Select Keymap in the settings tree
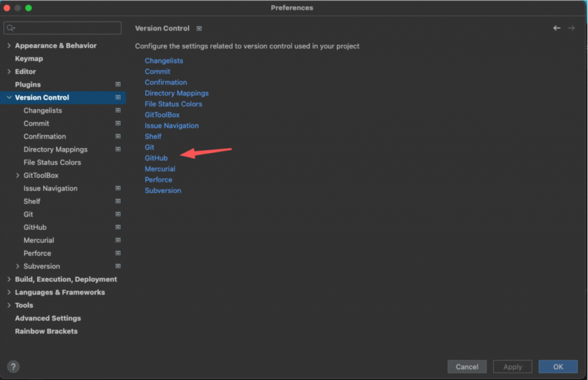 pyautogui.click(x=29, y=59)
